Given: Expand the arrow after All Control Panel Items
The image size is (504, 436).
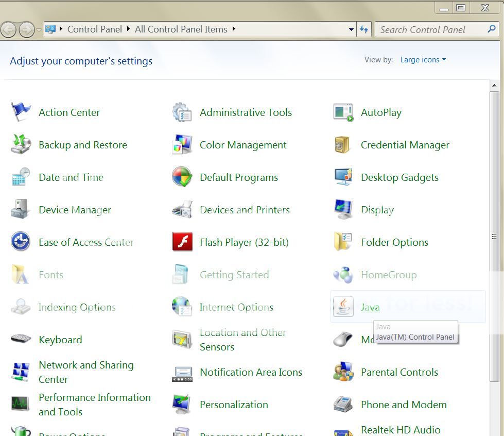Looking at the screenshot, I should coord(234,29).
